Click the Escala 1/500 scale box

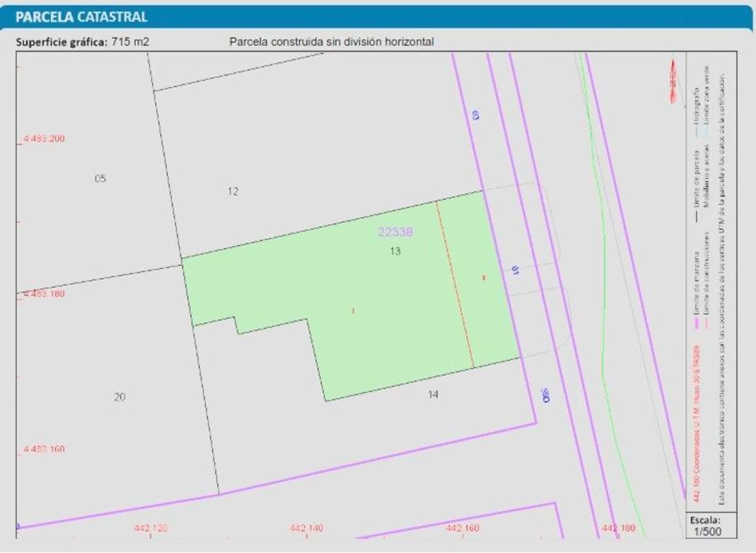point(705,526)
